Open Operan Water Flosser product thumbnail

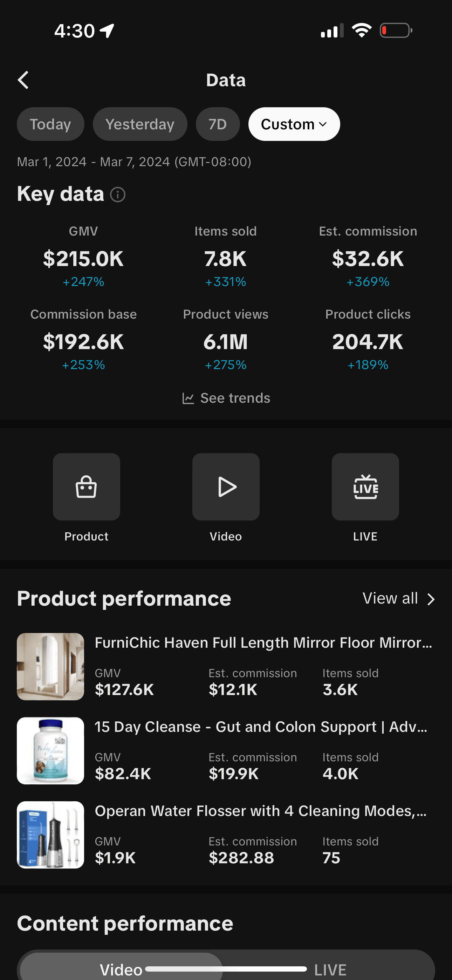(50, 835)
